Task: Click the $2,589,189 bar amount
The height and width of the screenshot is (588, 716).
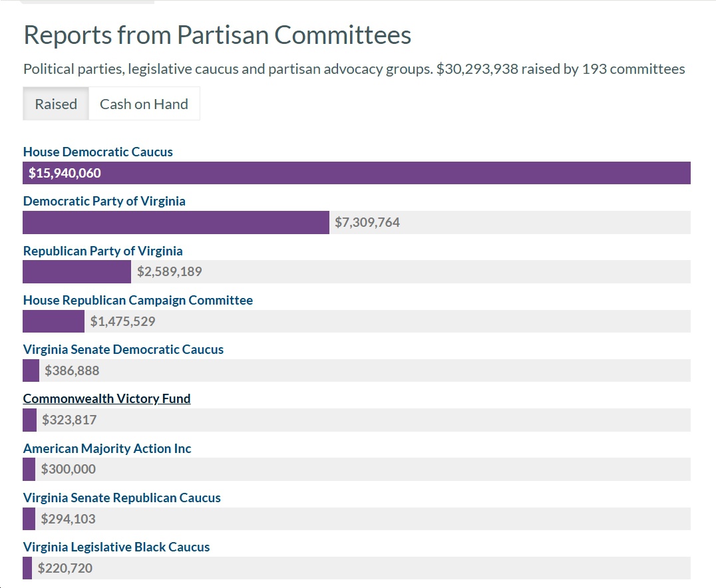Action: (170, 271)
